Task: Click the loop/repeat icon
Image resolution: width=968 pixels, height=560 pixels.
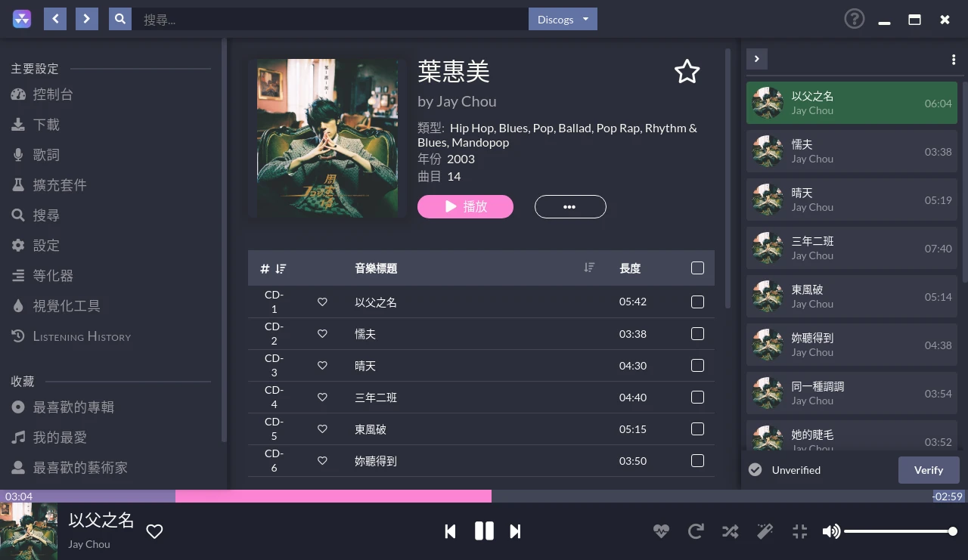Action: point(696,531)
